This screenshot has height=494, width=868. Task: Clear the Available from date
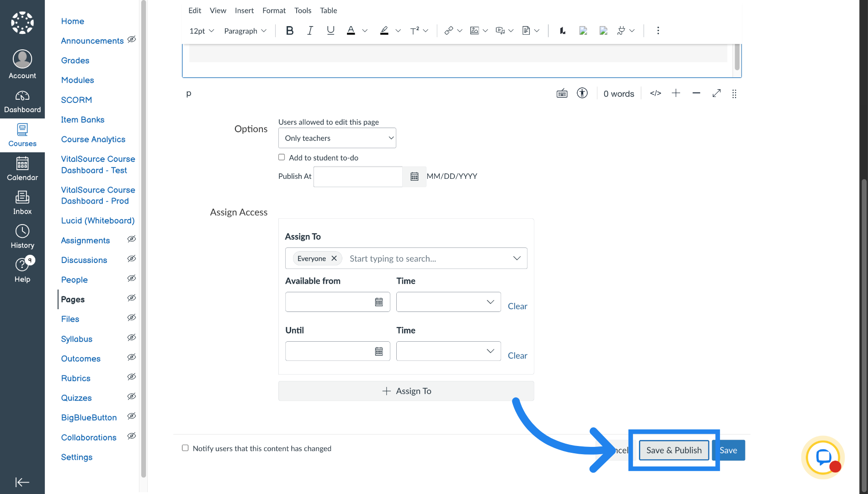pos(517,306)
